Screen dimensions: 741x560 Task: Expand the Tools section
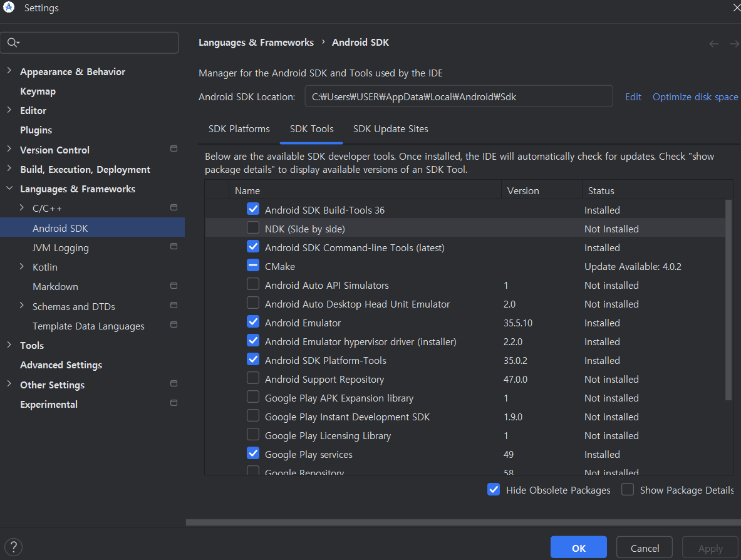click(x=9, y=345)
